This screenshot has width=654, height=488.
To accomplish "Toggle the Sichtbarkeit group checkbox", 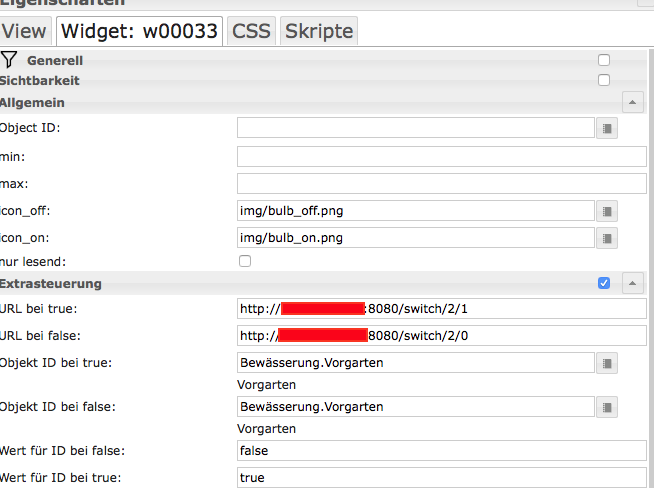I will (604, 80).
